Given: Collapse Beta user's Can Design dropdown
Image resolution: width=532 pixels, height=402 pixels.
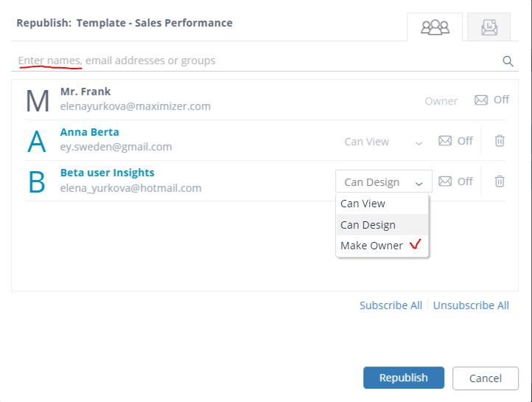Looking at the screenshot, I should [x=383, y=182].
